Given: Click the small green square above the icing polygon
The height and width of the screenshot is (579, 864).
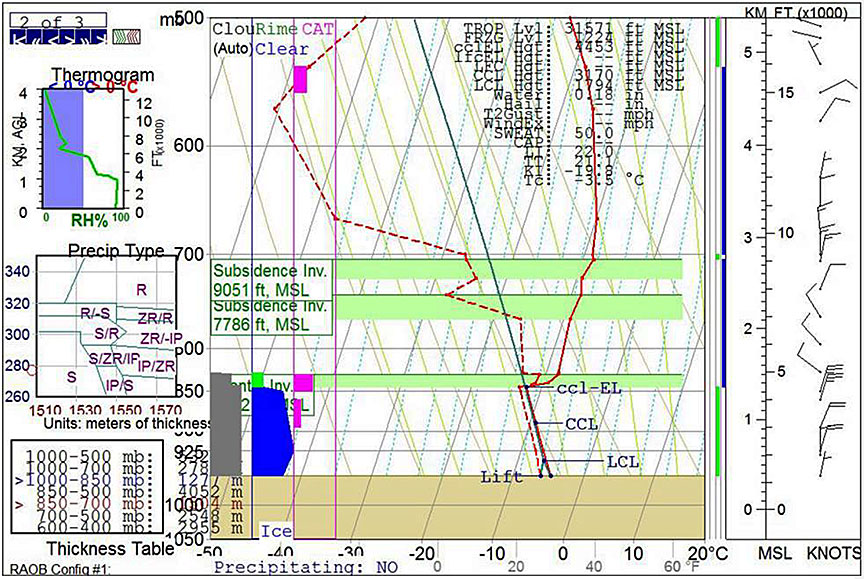Looking at the screenshot, I should tap(258, 380).
